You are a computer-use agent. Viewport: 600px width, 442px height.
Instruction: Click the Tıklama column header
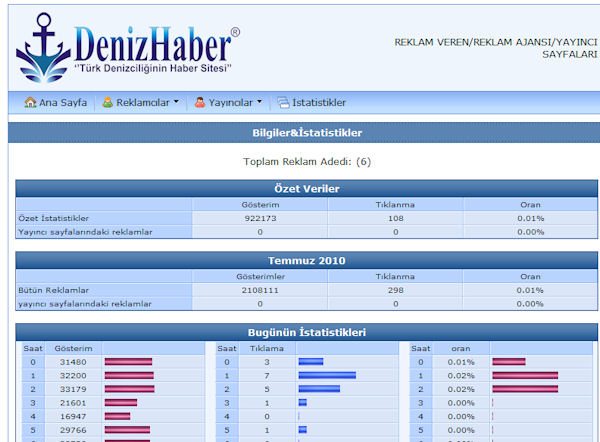[x=267, y=348]
